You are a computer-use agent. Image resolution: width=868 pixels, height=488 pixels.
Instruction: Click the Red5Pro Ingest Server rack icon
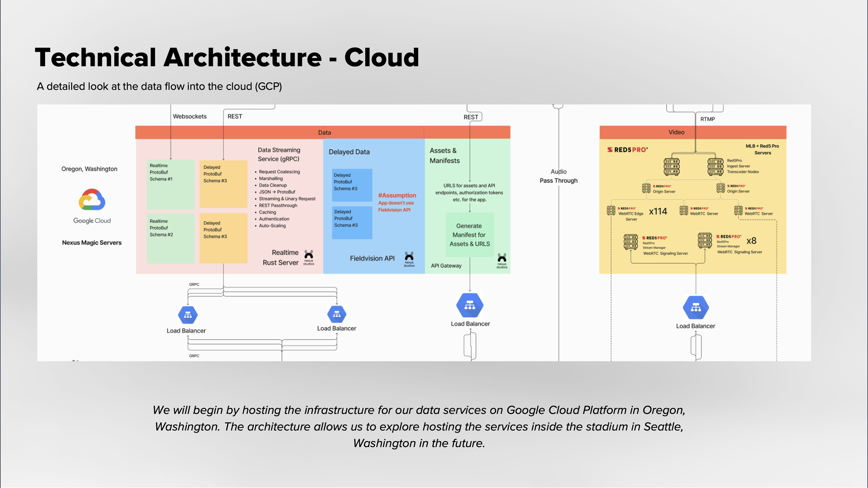coord(715,167)
